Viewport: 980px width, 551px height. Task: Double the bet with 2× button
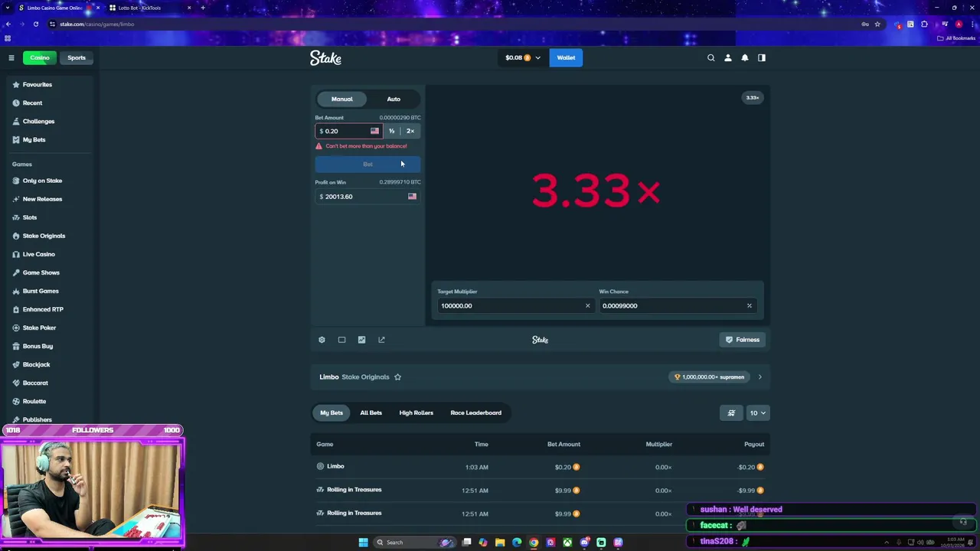click(x=410, y=131)
